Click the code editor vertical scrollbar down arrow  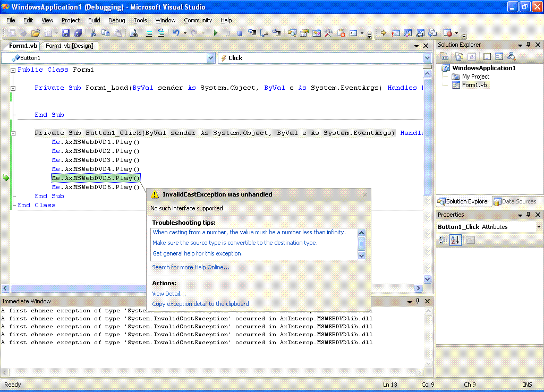tap(427, 279)
